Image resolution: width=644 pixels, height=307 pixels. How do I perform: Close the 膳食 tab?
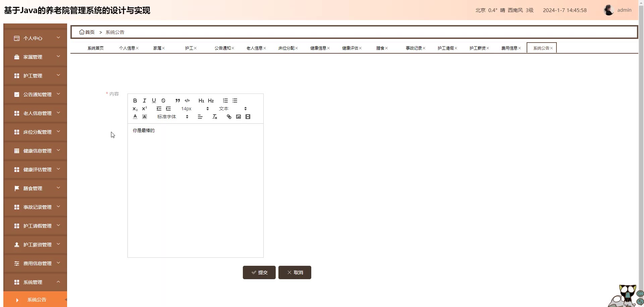click(386, 48)
